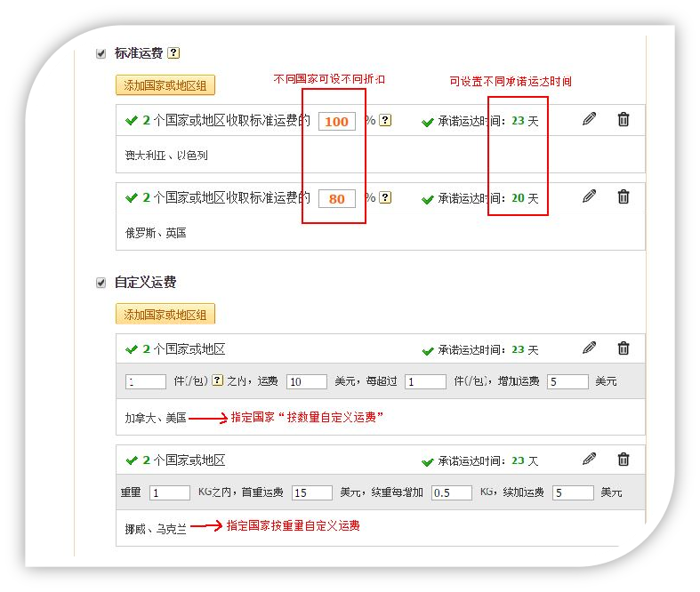Image resolution: width=700 pixels, height=592 pixels.
Task: Open help icon after 件(/包) in quantity row
Action: (x=217, y=380)
